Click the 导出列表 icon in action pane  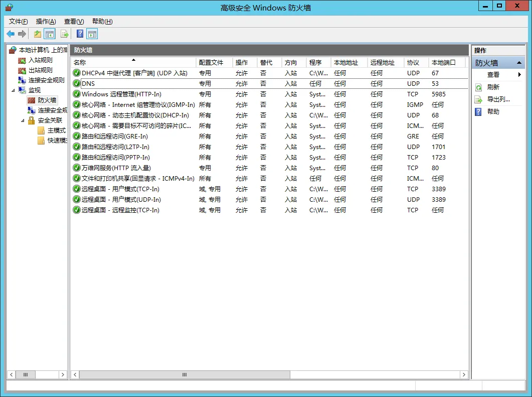pos(478,99)
